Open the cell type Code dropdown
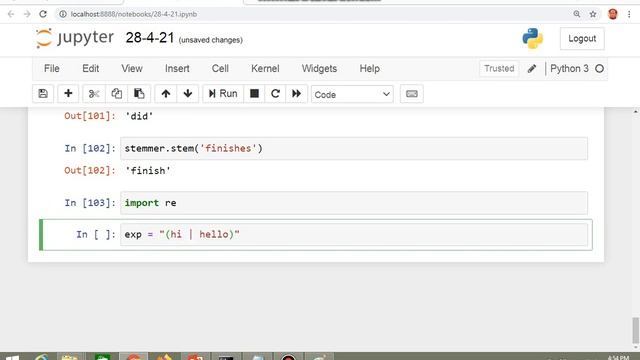Image resolution: width=640 pixels, height=360 pixels. tap(352, 95)
